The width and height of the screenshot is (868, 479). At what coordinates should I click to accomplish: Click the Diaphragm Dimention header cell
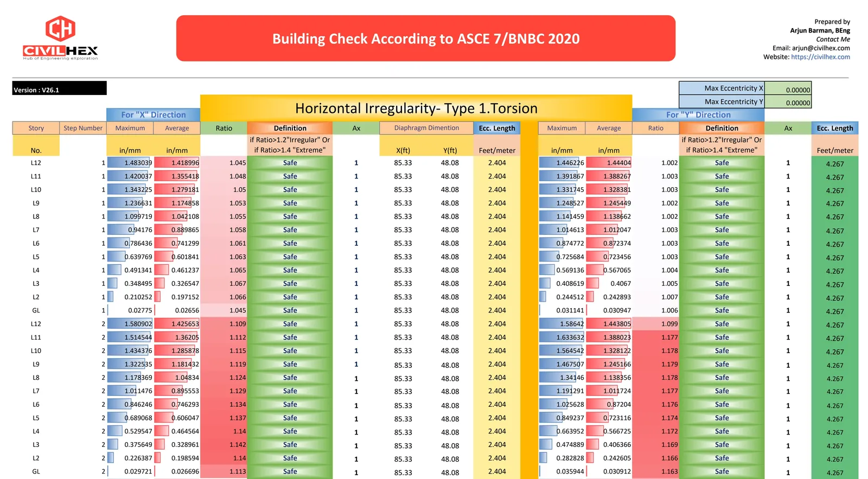(x=426, y=129)
